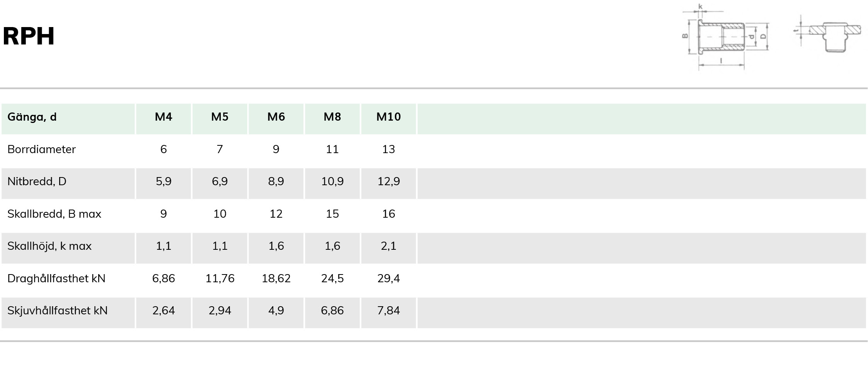Click the Draghållfasthet kN row label

(56, 278)
